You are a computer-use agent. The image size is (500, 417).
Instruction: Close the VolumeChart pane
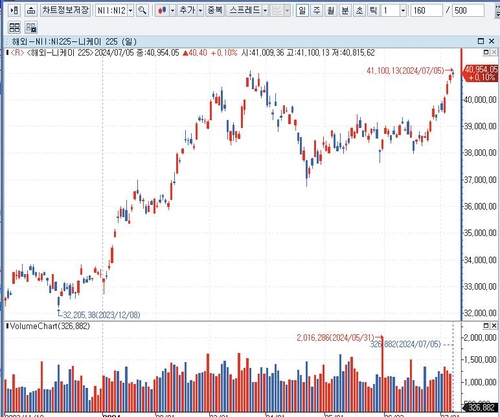[494, 325]
